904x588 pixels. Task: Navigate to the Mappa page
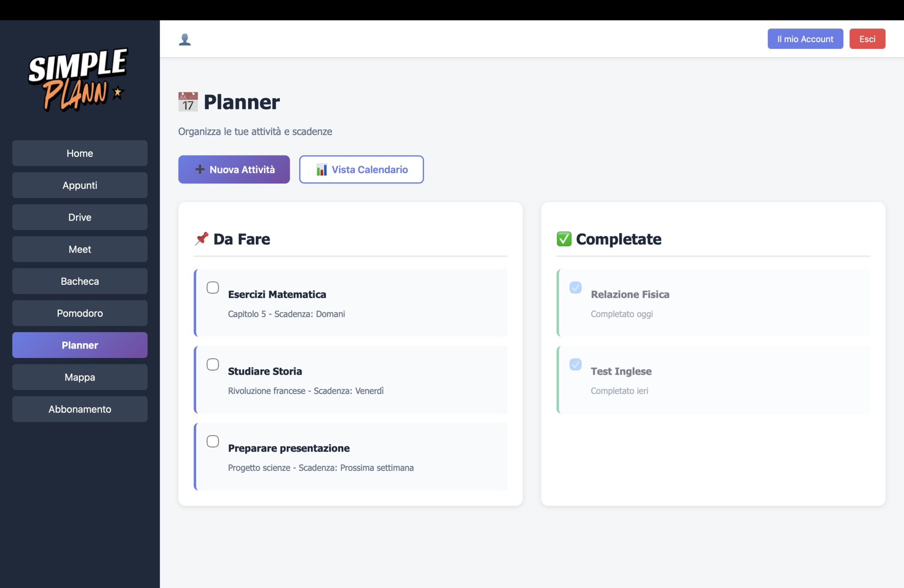pos(80,377)
